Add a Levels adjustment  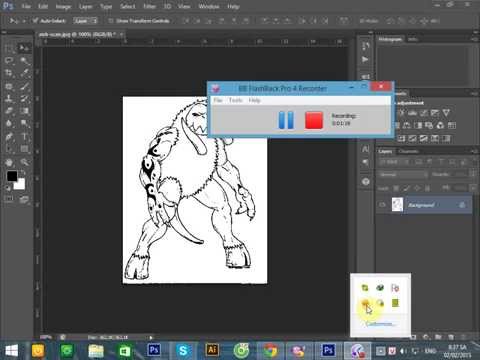pos(413,113)
